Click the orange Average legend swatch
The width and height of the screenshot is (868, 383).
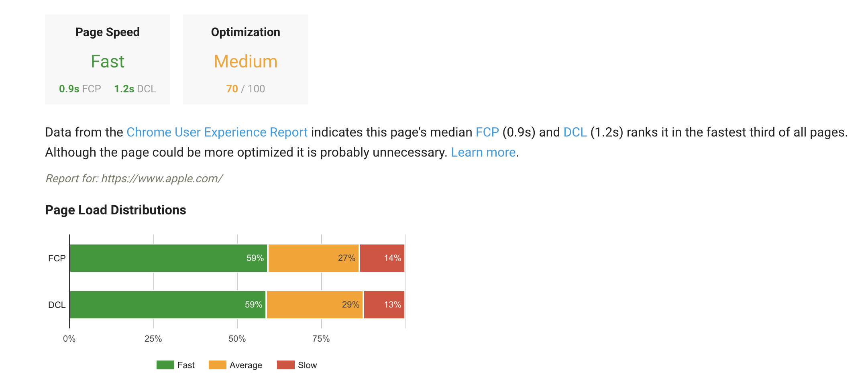[217, 365]
